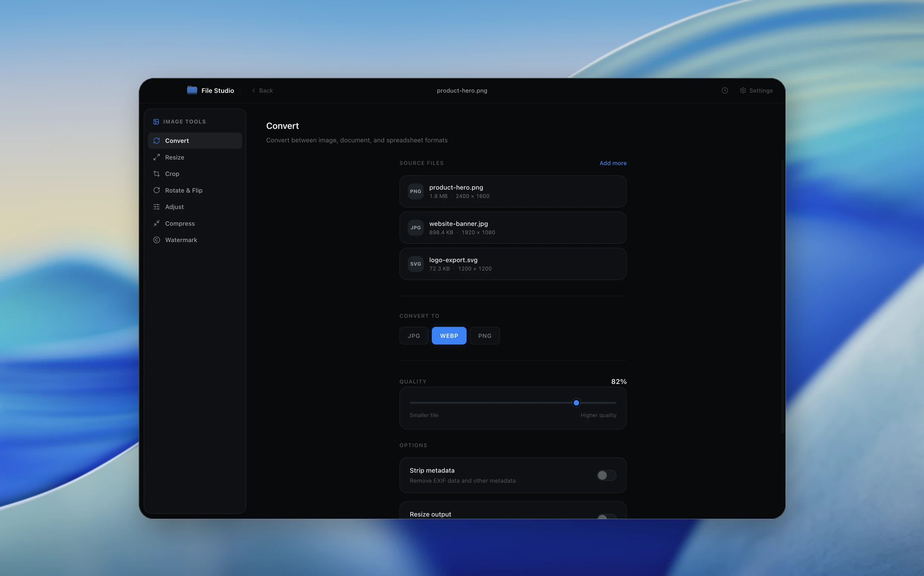Click the JPG badge of website-banner.jpg
The width and height of the screenshot is (924, 576).
415,227
